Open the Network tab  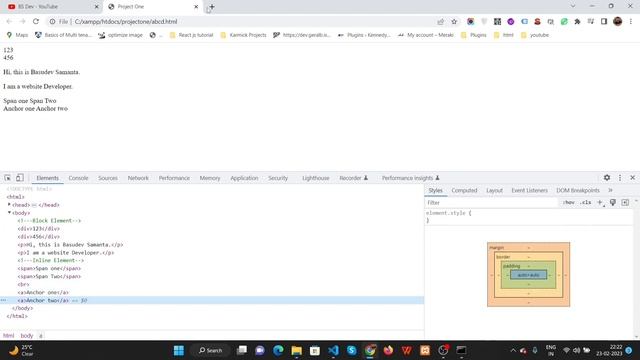tap(138, 178)
